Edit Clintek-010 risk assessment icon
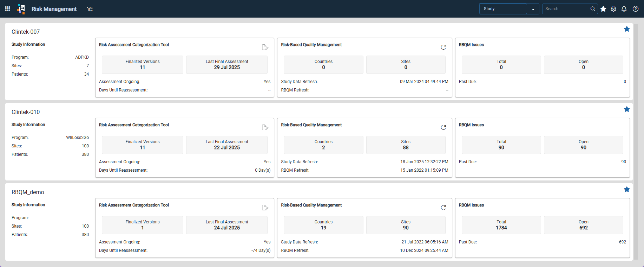Screen dimensions: 644x267 click(265, 127)
